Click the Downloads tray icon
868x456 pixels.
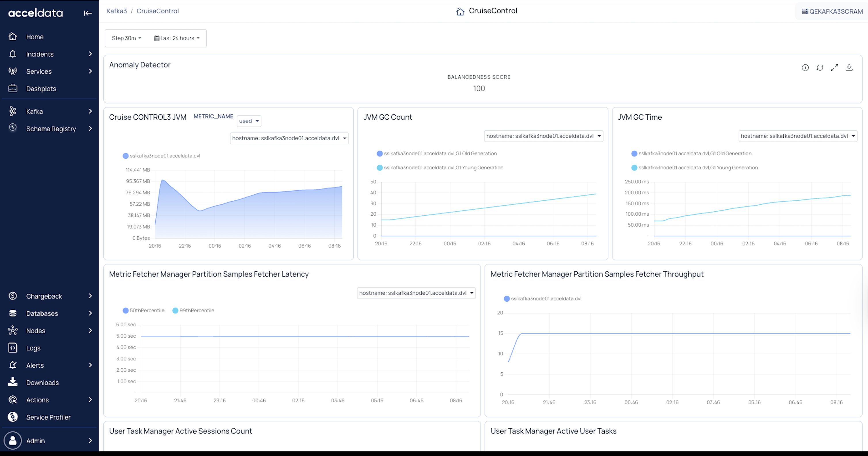(x=13, y=382)
